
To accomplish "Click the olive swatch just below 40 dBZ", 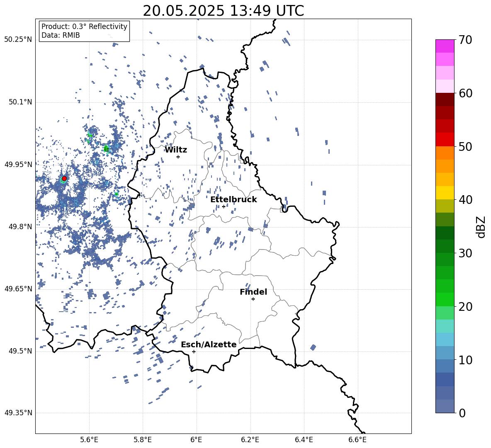I will tap(445, 206).
